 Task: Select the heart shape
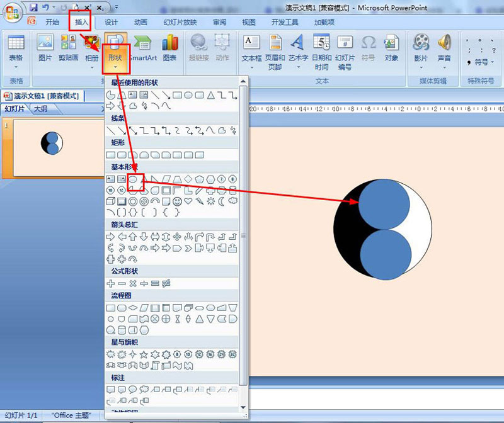pyautogui.click(x=188, y=201)
